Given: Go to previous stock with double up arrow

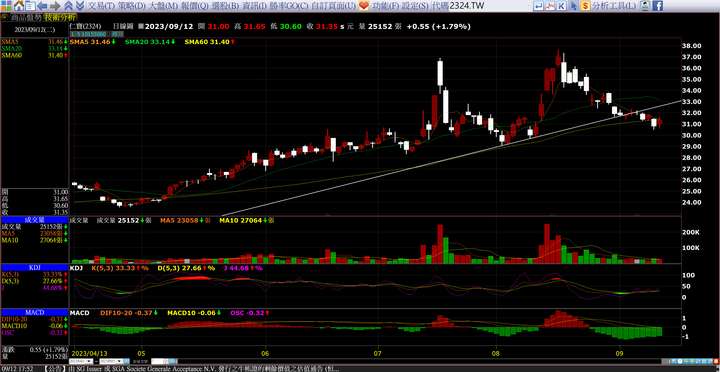Looking at the screenshot, I should point(68,6).
